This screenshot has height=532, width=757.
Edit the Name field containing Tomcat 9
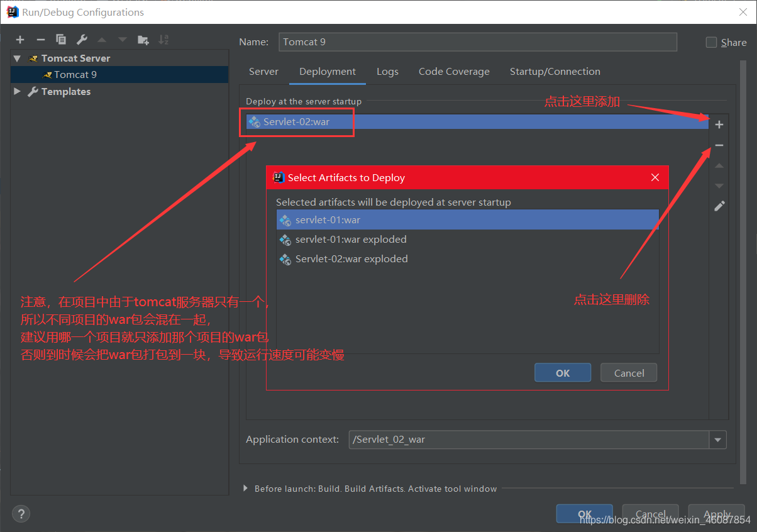477,42
